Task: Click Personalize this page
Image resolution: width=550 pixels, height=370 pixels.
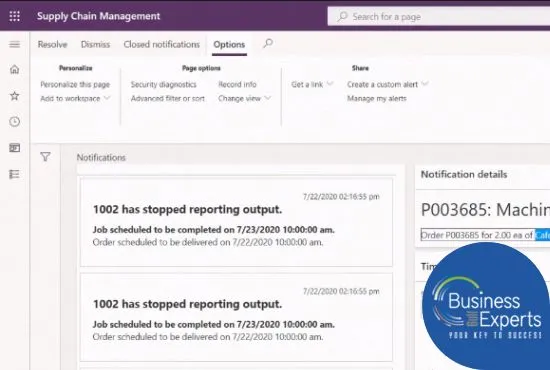Action: click(x=75, y=85)
